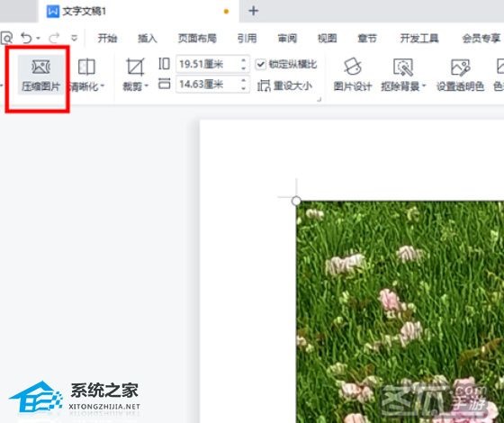Open the 页面布局 Page Layout tab

tap(197, 38)
